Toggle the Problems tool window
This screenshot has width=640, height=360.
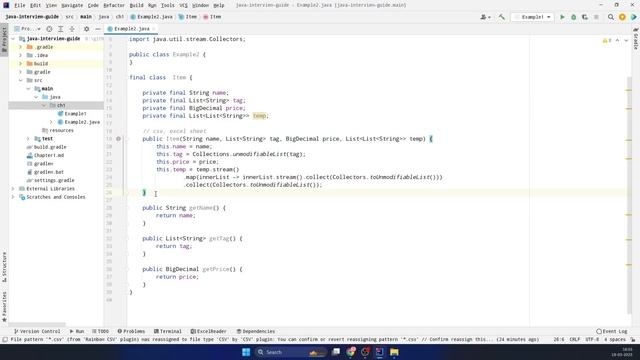click(131, 331)
